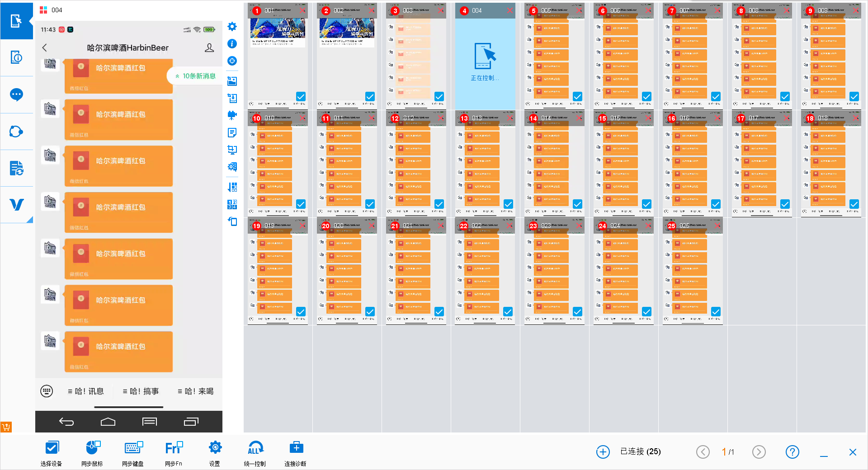The image size is (868, 470).
Task: Click 已连接 (25) connected count
Action: (641, 452)
